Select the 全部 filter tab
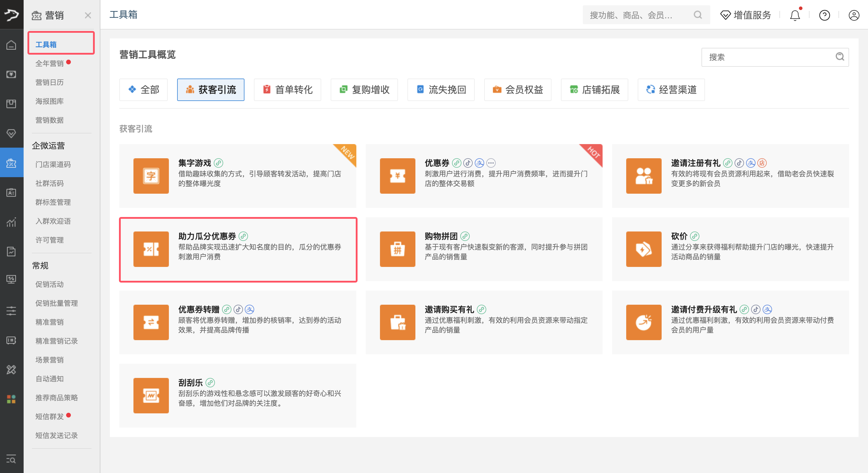The width and height of the screenshot is (868, 473). [143, 90]
